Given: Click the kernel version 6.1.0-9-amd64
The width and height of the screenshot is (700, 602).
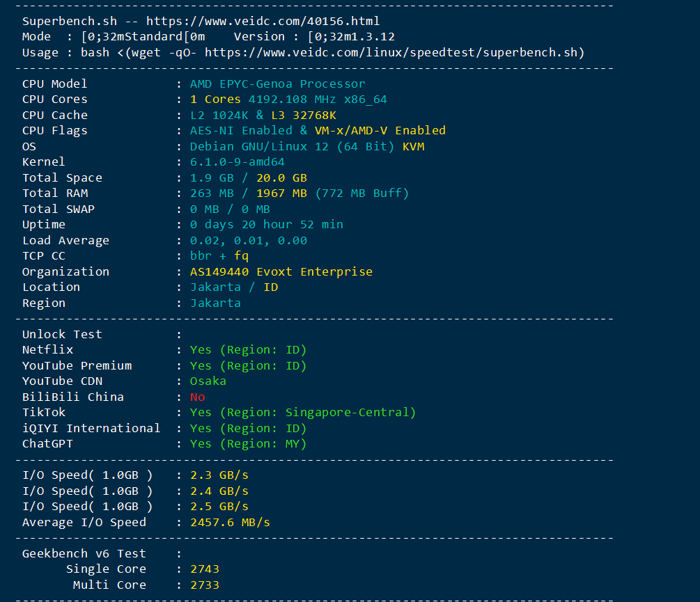Looking at the screenshot, I should (238, 162).
